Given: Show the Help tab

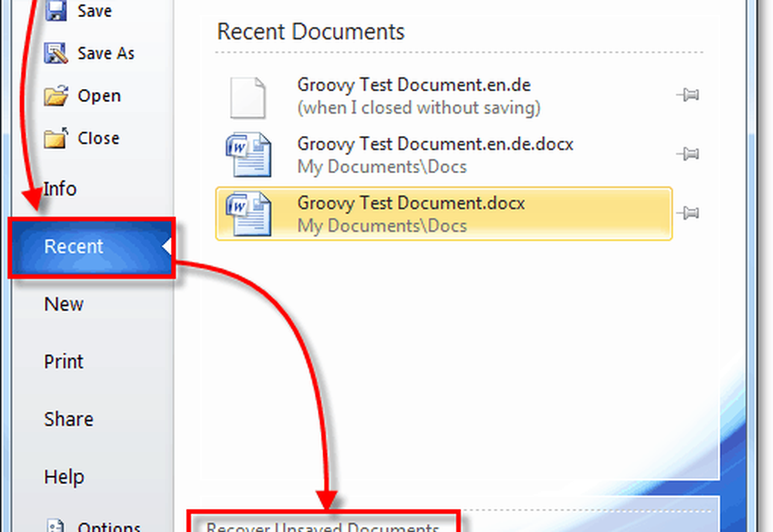Looking at the screenshot, I should point(64,476).
